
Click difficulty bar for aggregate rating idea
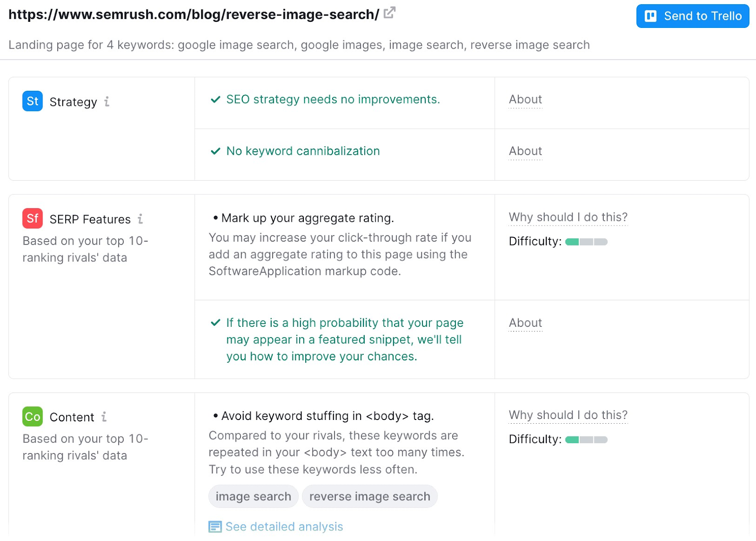[586, 242]
